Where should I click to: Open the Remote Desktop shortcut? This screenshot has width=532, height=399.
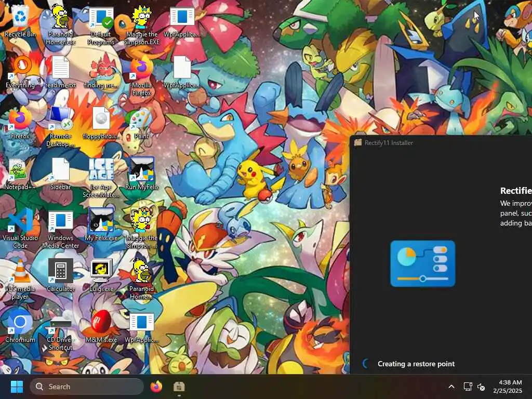coord(60,127)
